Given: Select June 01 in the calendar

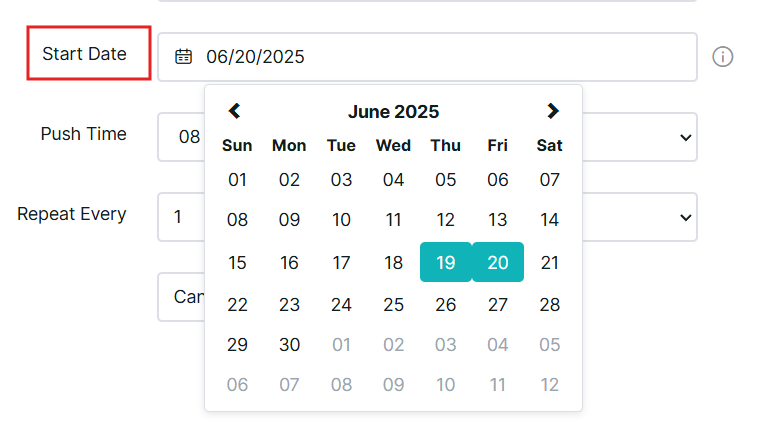Looking at the screenshot, I should tap(237, 180).
